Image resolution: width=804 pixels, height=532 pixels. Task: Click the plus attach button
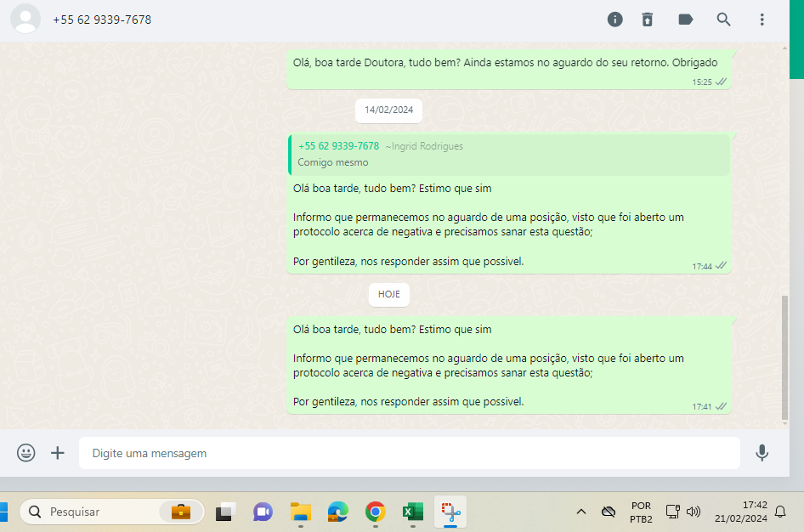(x=58, y=453)
